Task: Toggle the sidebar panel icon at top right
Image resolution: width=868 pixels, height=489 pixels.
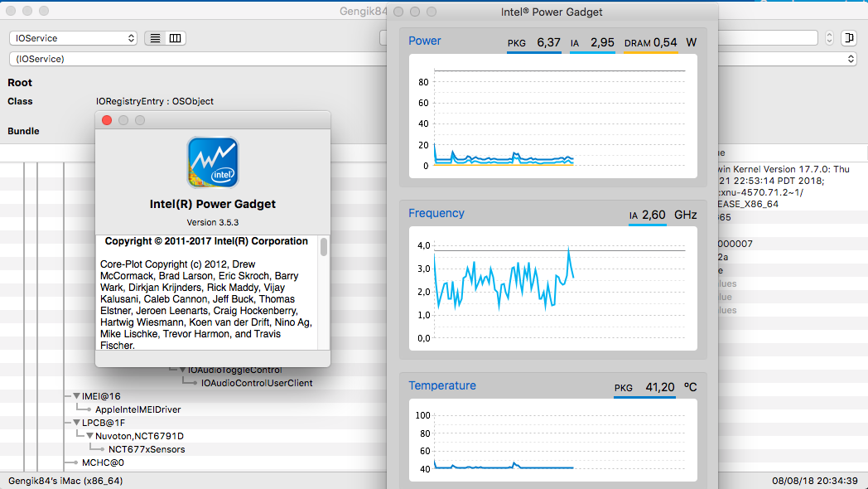Action: 848,37
